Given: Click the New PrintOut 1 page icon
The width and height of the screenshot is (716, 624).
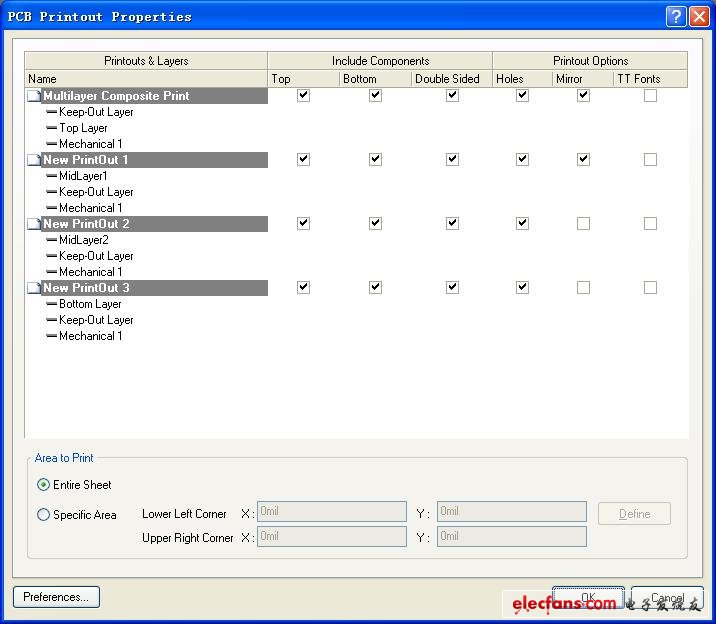Looking at the screenshot, I should point(33,160).
